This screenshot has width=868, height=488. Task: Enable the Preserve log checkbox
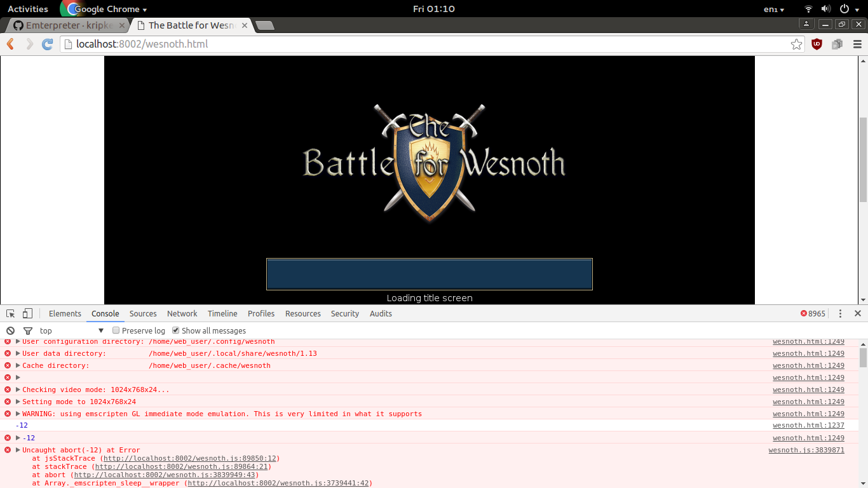[x=116, y=330]
